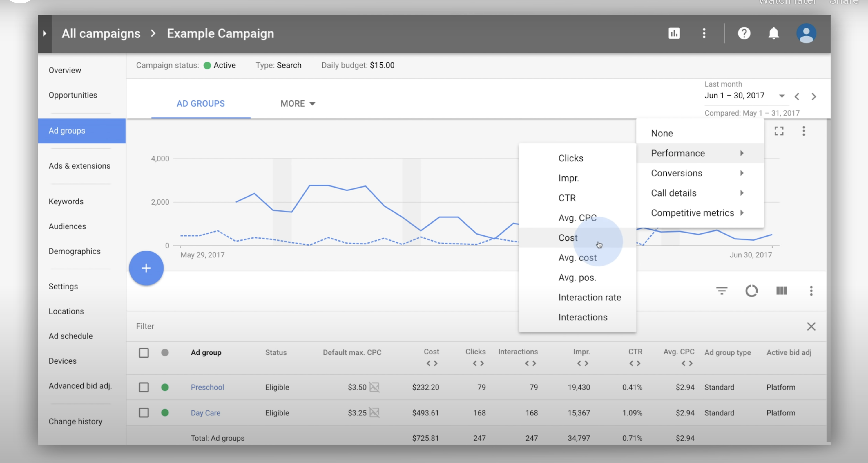Open notifications bell icon

coord(773,33)
